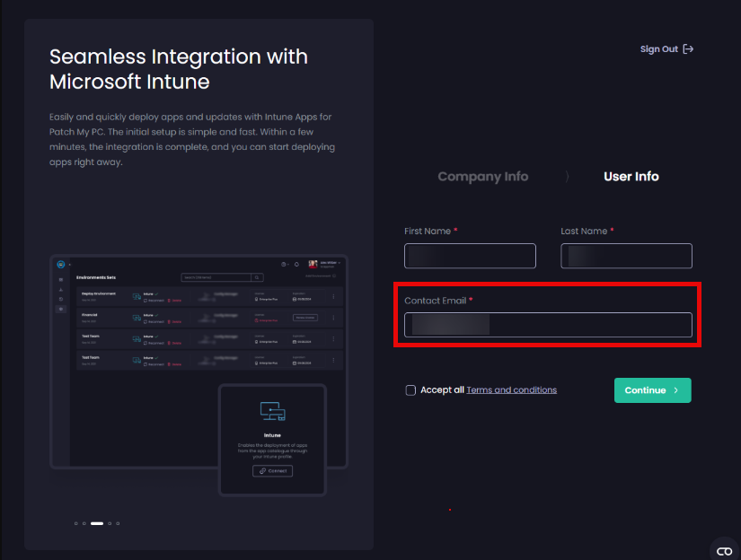Click the user avatar in dashboard preview

[x=313, y=265]
